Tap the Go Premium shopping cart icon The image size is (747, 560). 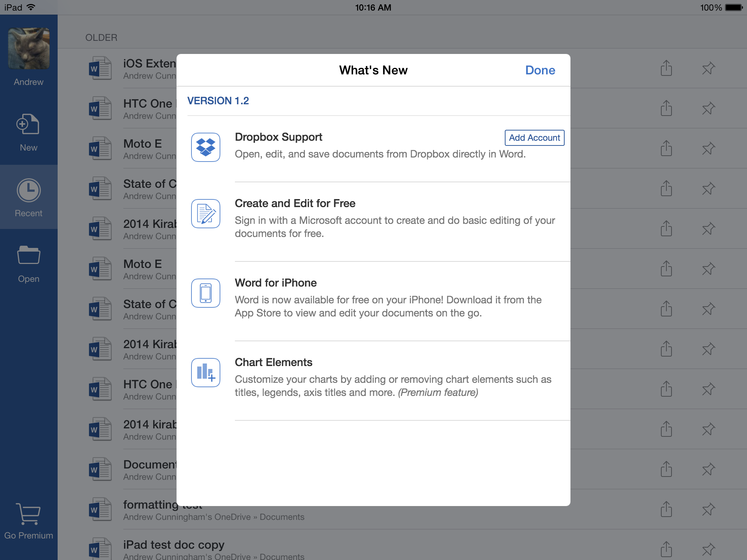[x=28, y=514]
